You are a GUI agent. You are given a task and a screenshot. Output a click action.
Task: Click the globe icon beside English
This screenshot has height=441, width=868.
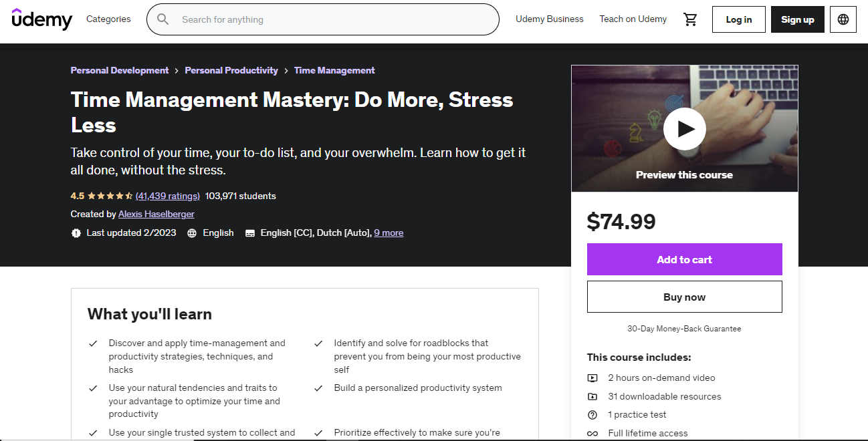192,233
